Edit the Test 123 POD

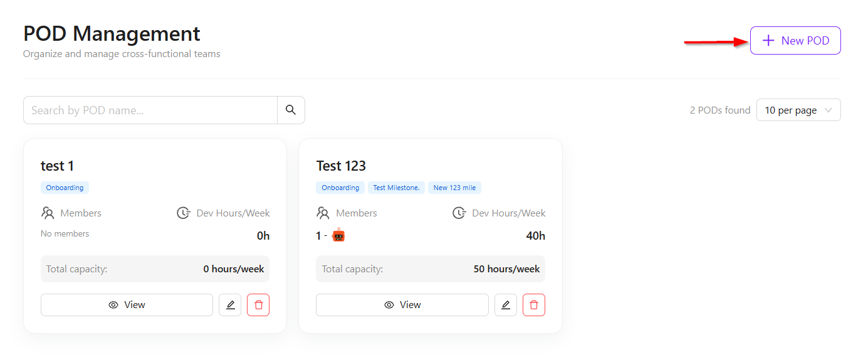click(506, 305)
